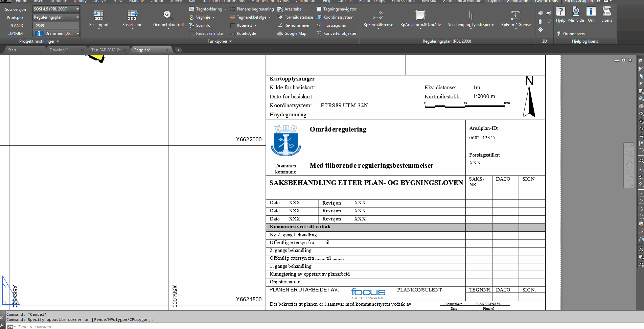Click the Sosiimport tool icon
Screen dimensions: 644x329
click(x=98, y=16)
